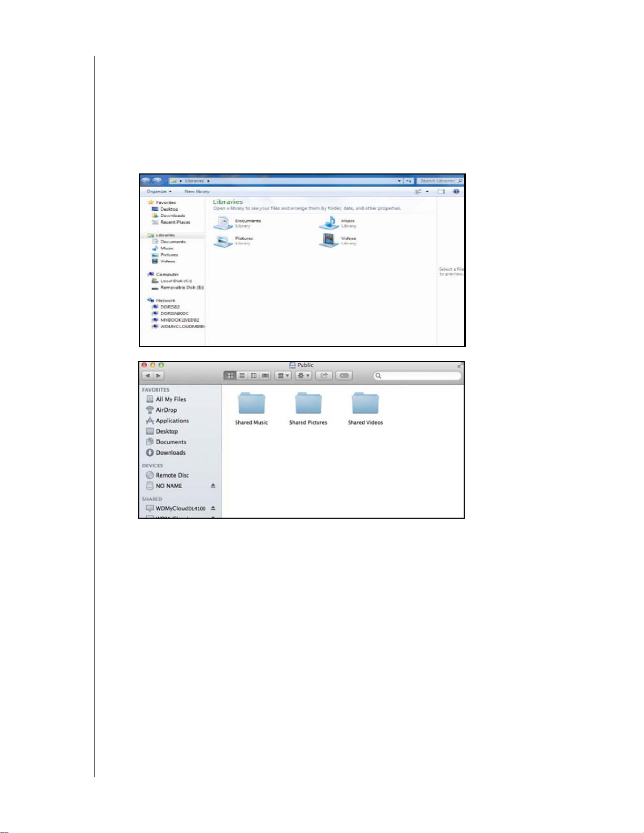Screen dimensions: 644x833
Task: Open the Shared Videos folder
Action: tap(365, 408)
